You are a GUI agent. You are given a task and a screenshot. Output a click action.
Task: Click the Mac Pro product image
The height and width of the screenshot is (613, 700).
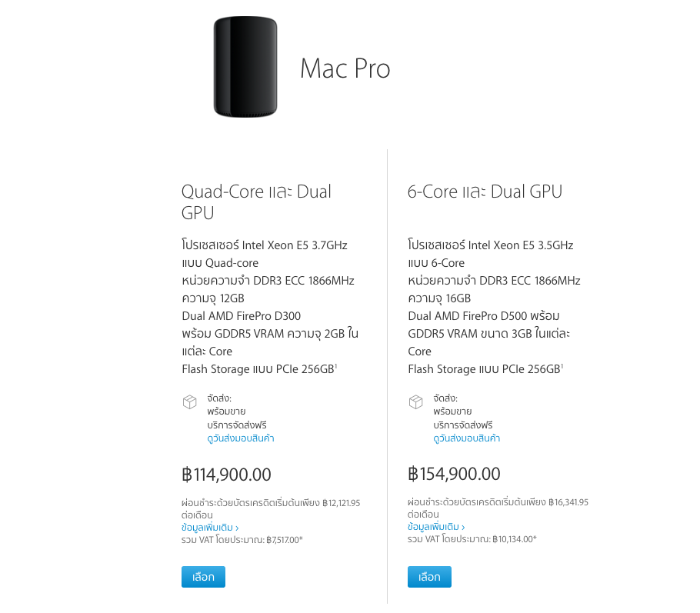coord(245,67)
